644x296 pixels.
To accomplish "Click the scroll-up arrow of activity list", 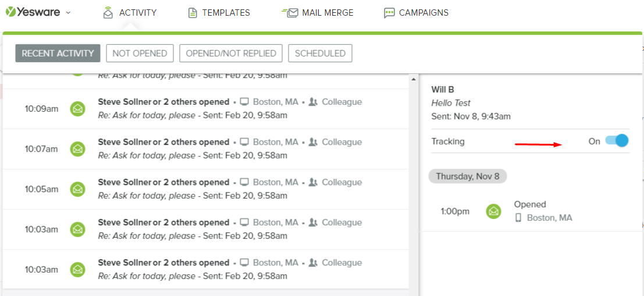I will [414, 79].
